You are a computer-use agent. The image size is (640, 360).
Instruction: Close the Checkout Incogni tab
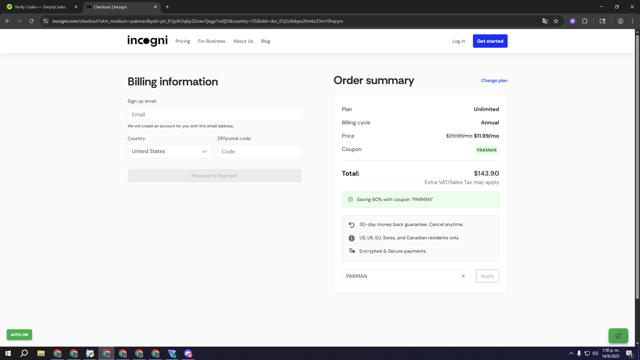pyautogui.click(x=155, y=7)
